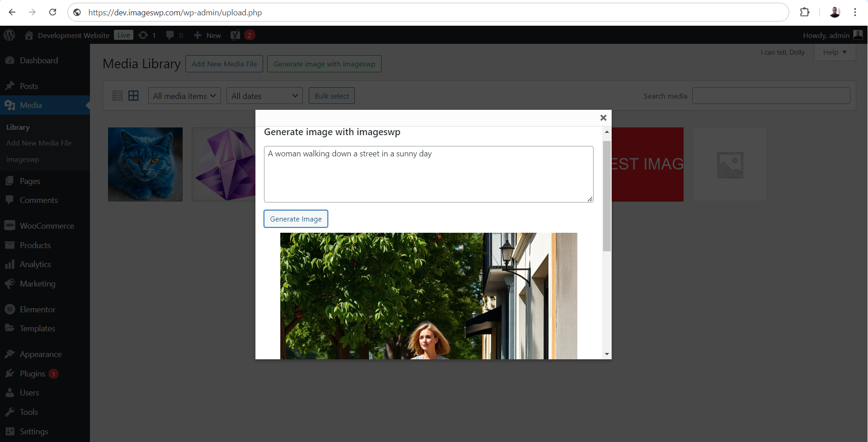Click the Generate Image button in dialog
The height and width of the screenshot is (442, 868).
pos(296,219)
